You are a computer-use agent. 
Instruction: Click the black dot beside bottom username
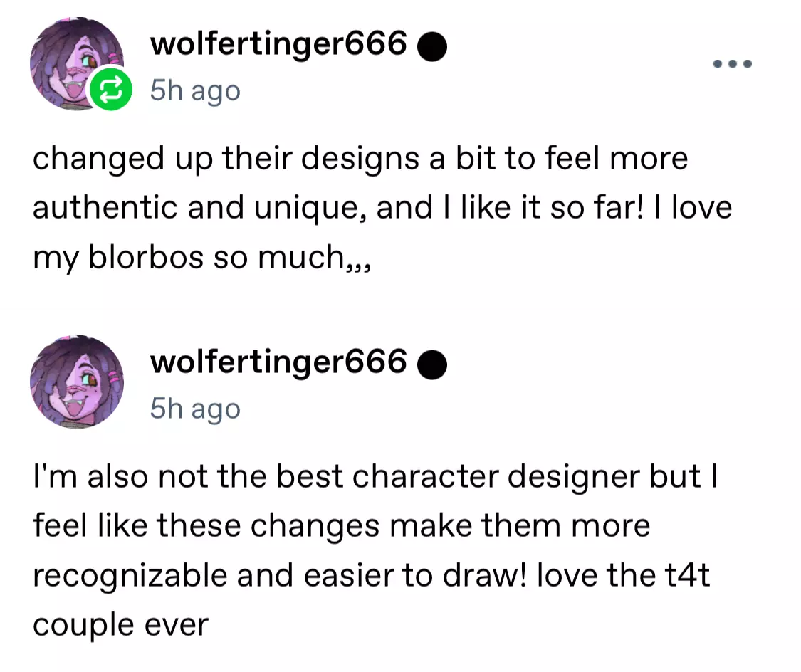pos(431,365)
